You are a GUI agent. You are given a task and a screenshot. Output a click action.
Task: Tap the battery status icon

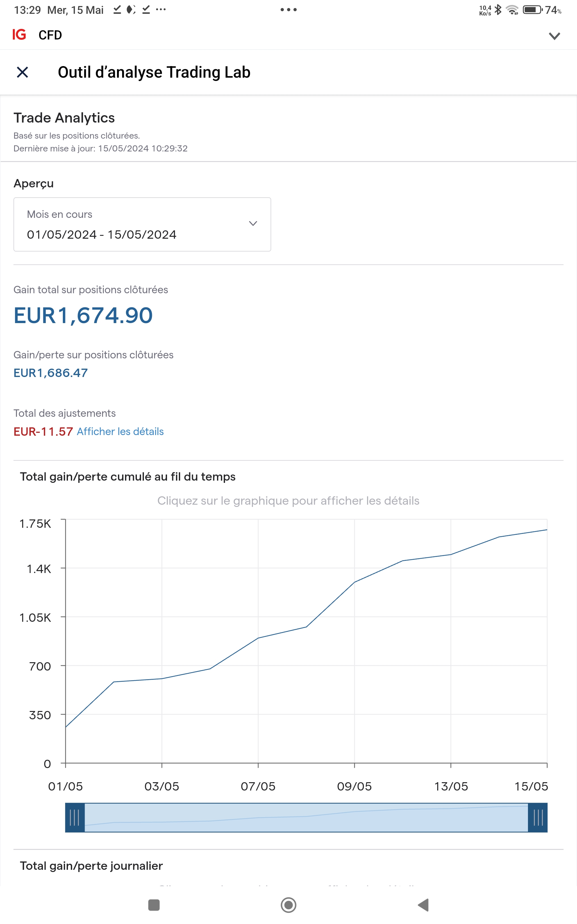click(x=532, y=10)
